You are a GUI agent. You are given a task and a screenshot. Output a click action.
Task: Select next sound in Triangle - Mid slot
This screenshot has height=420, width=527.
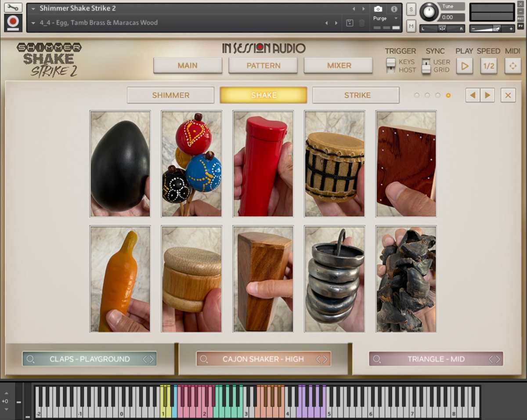pyautogui.click(x=498, y=359)
